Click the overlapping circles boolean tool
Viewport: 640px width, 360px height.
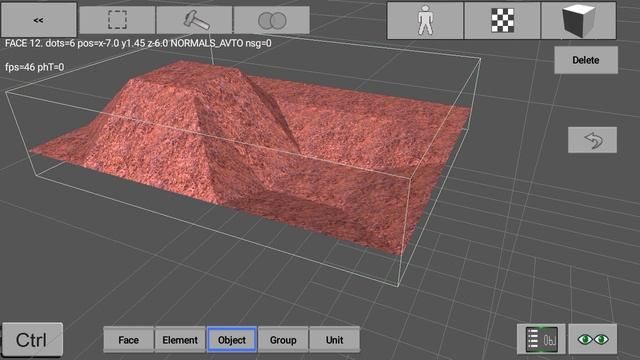click(272, 20)
